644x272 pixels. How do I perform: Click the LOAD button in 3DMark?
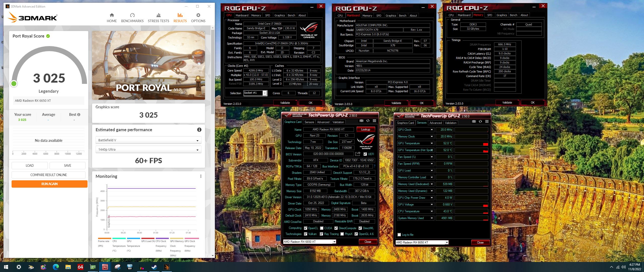click(x=29, y=165)
